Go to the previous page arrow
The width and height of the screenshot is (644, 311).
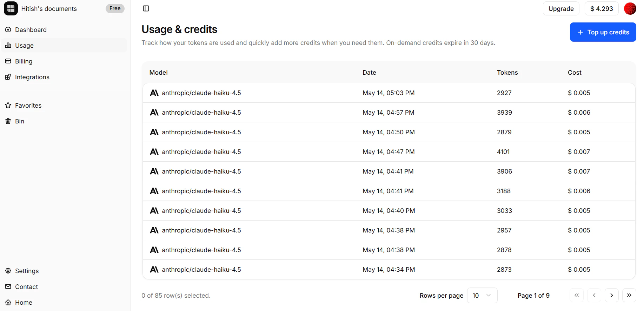tap(594, 295)
